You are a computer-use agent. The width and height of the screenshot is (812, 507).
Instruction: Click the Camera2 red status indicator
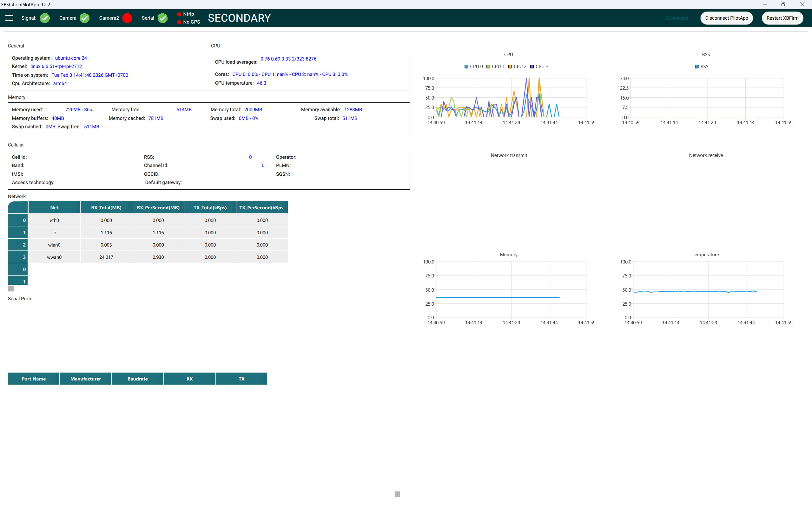127,18
